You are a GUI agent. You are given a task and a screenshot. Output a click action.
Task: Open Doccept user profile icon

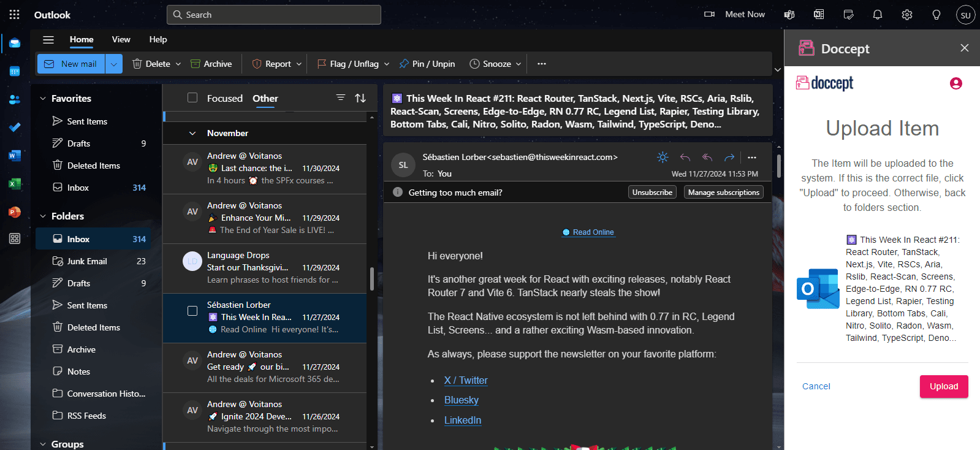(x=956, y=83)
